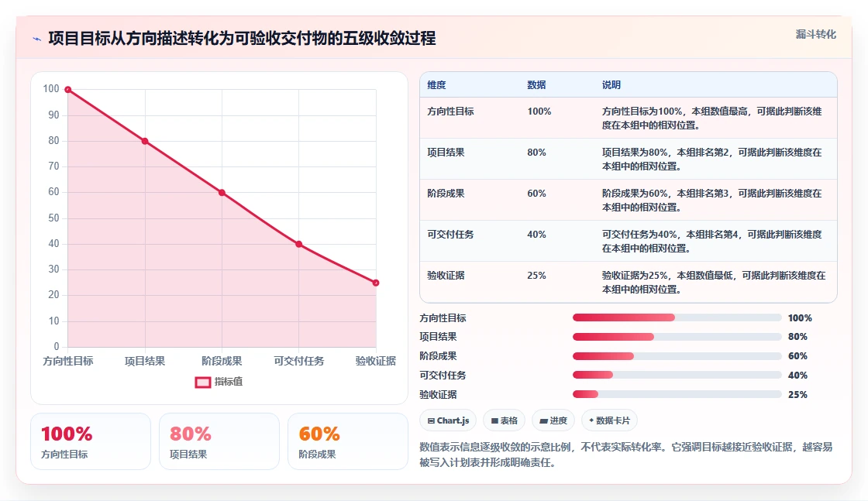Open the 100% 方向性目标 stat card

[x=91, y=442]
